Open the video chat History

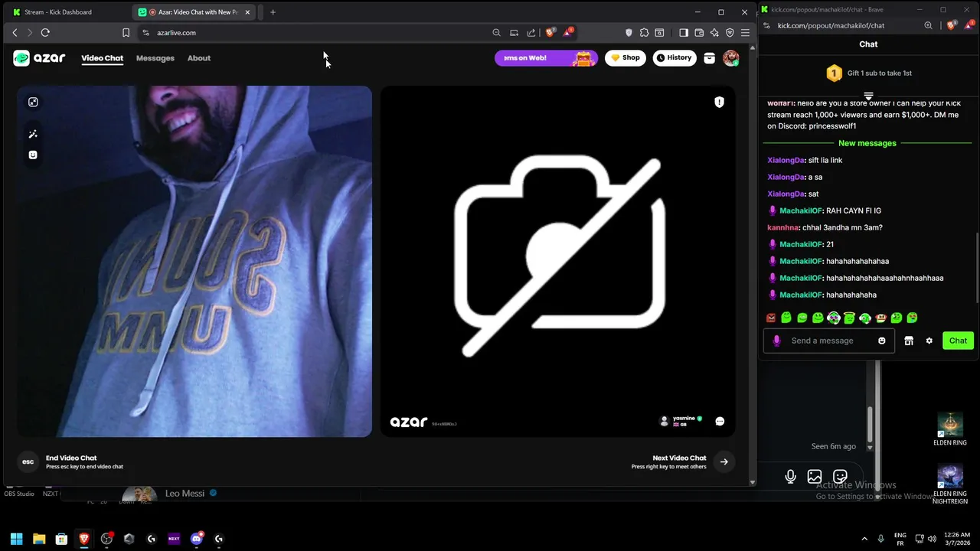675,58
